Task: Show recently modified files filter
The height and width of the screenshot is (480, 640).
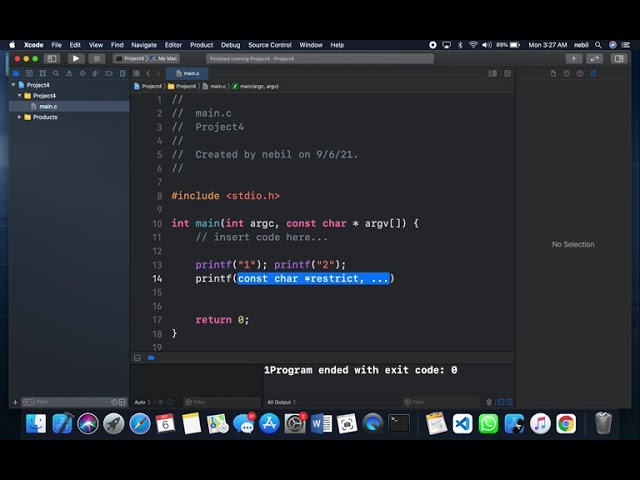Action: pyautogui.click(x=114, y=402)
